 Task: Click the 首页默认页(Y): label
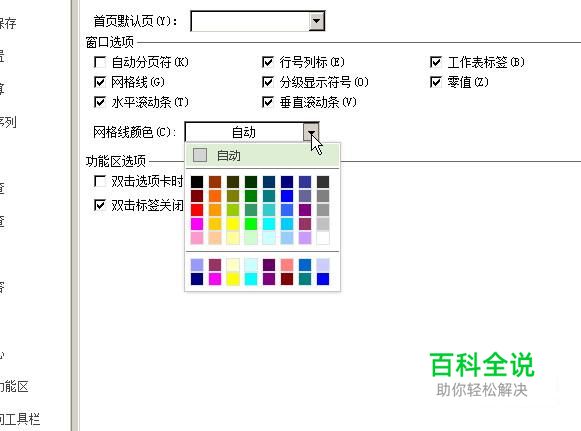tap(135, 21)
